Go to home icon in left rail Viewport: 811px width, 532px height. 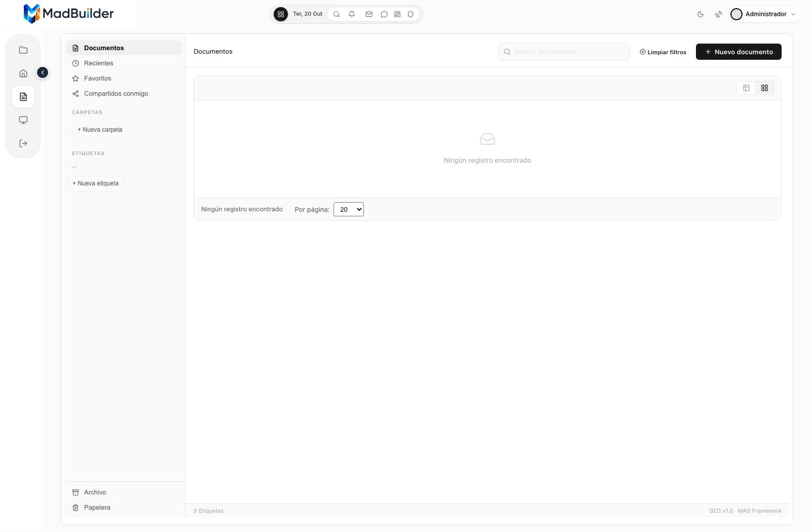click(23, 73)
